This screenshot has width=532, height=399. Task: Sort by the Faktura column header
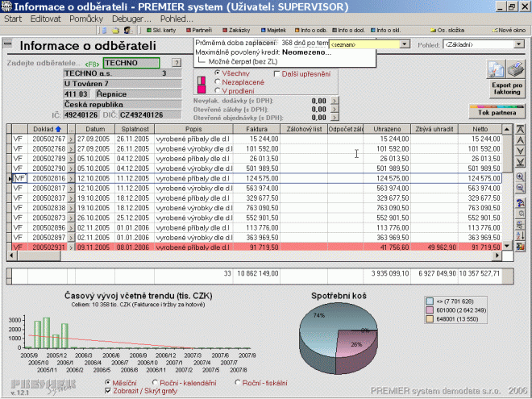(256, 129)
